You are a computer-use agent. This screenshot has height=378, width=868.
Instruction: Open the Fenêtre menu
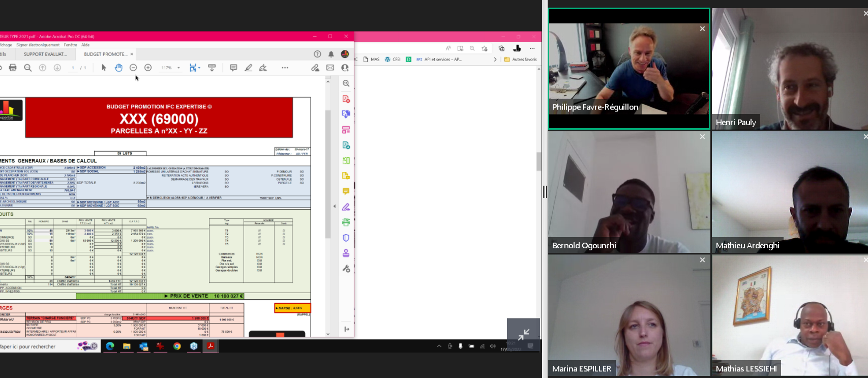pyautogui.click(x=71, y=45)
